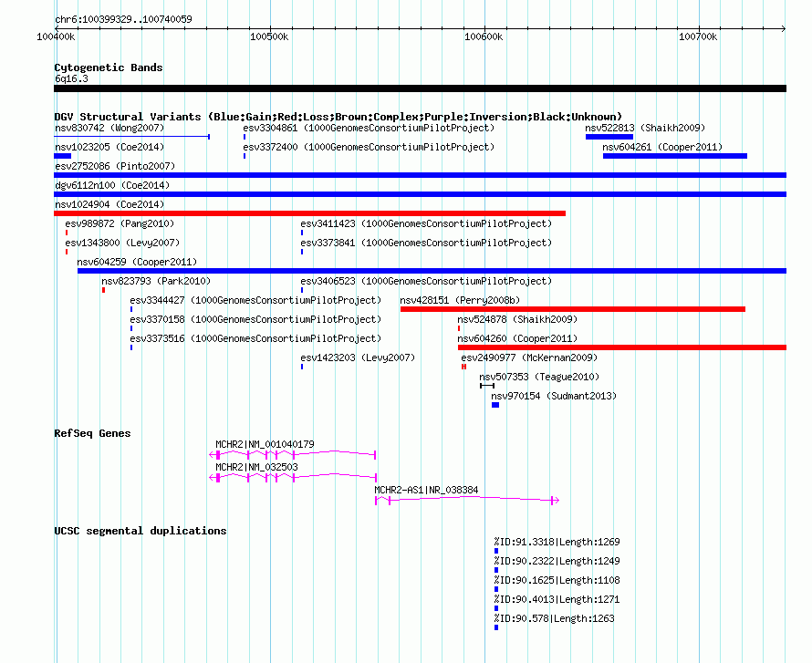Click DGV Structural Variants track title
The height and width of the screenshot is (663, 812).
(338, 117)
